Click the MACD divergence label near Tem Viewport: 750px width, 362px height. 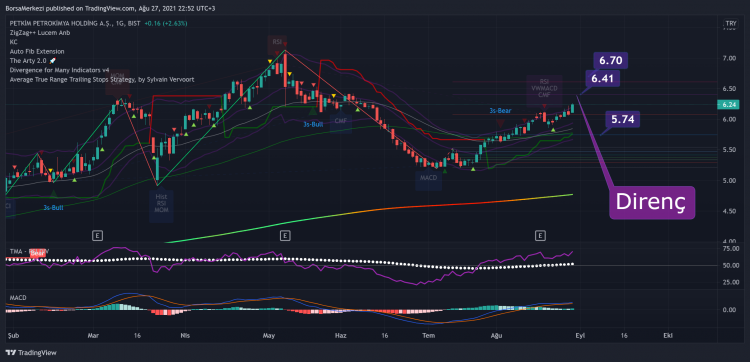coord(429,178)
